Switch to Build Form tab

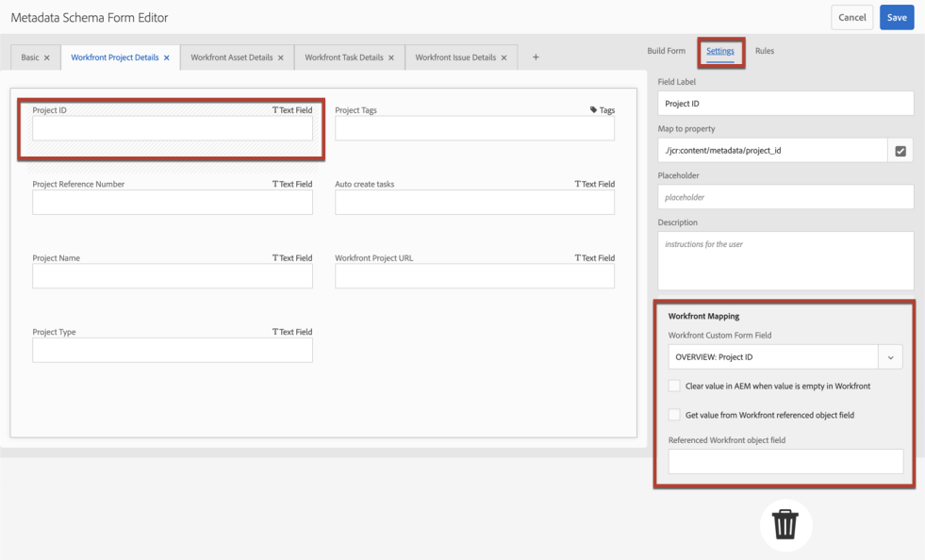[x=666, y=51]
